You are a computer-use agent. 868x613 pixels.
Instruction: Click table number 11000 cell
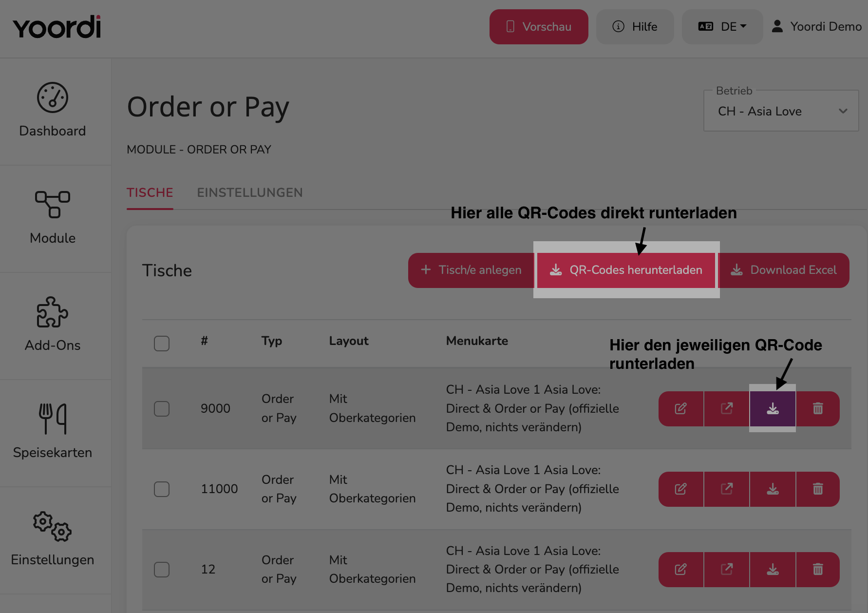pos(219,489)
